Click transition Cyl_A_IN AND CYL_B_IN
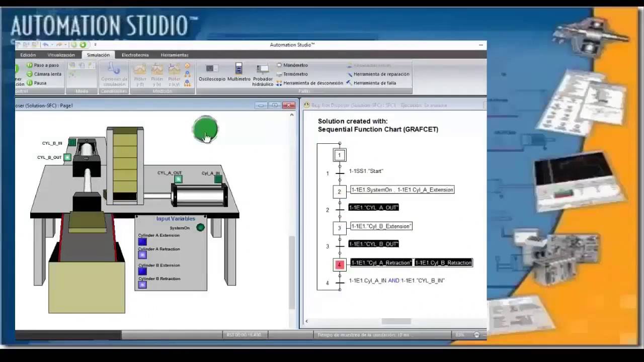The height and width of the screenshot is (362, 644). [x=396, y=281]
